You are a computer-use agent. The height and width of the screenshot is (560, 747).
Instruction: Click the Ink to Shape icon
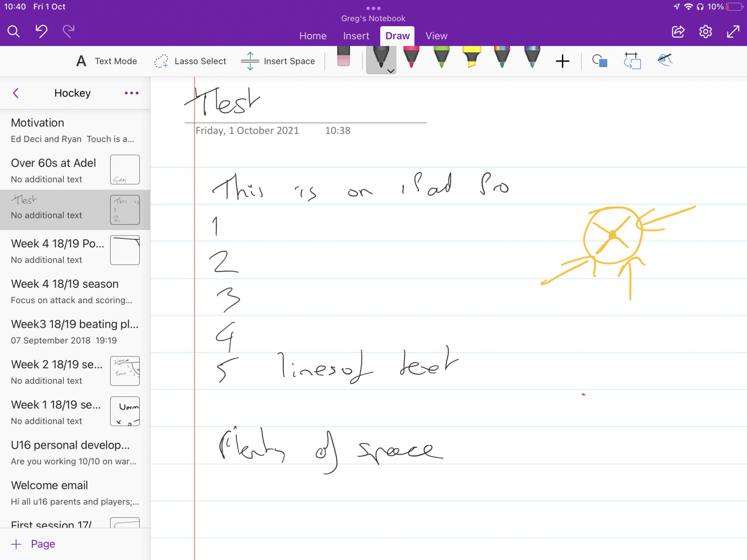pyautogui.click(x=632, y=61)
